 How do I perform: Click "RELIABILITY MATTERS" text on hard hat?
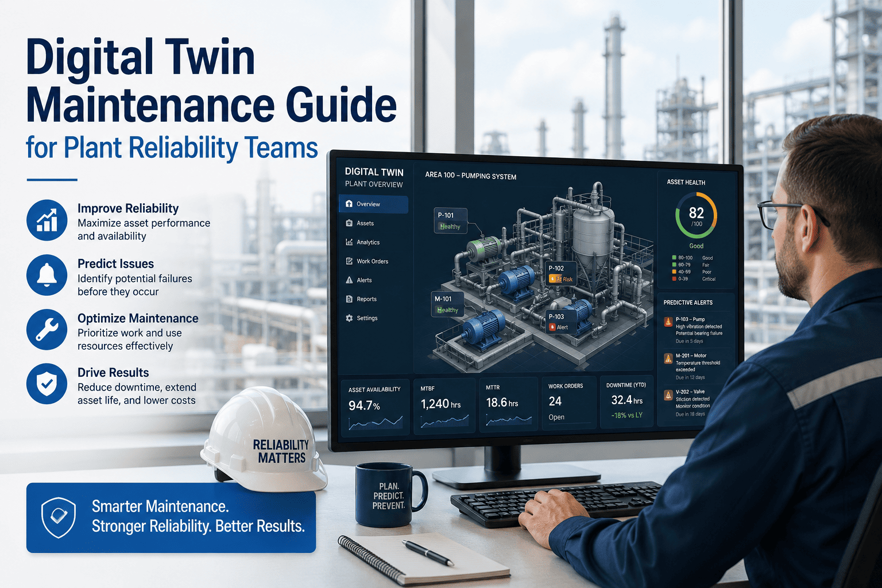[281, 451]
